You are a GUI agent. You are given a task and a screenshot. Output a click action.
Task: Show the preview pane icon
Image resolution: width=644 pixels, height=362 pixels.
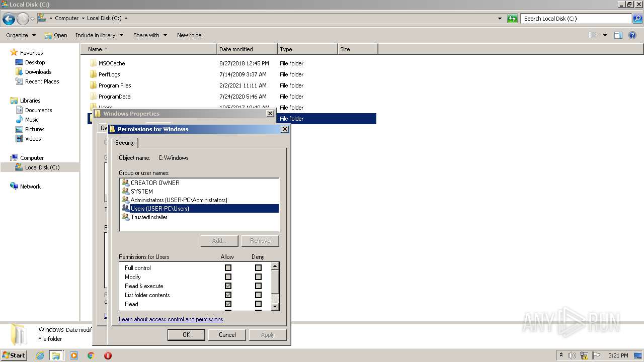pyautogui.click(x=618, y=35)
